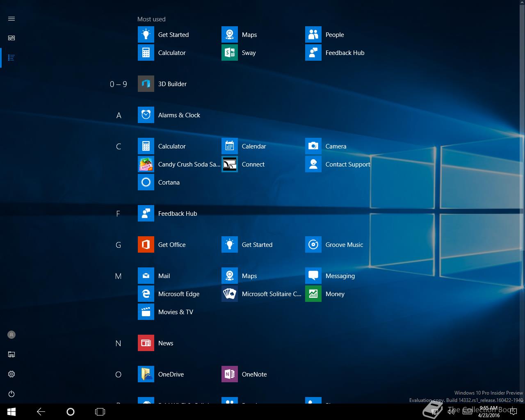Open the Power options
This screenshot has width=525, height=420.
pos(11,394)
